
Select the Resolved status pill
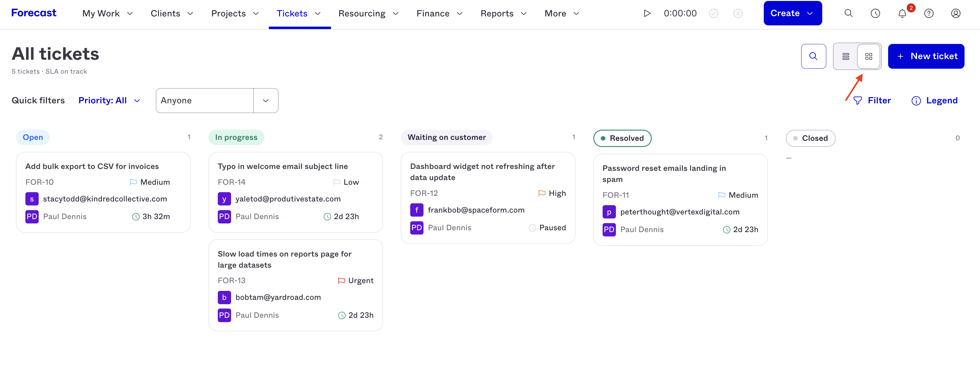(x=622, y=138)
